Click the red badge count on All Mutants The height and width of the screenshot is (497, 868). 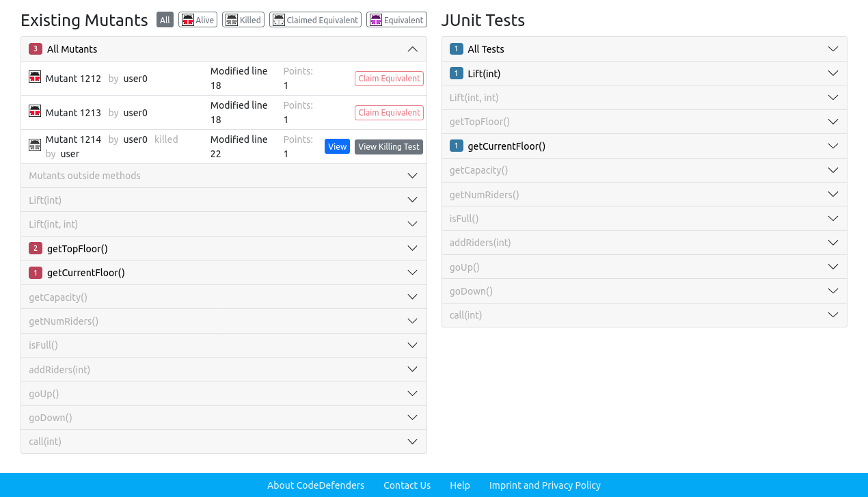tap(36, 49)
